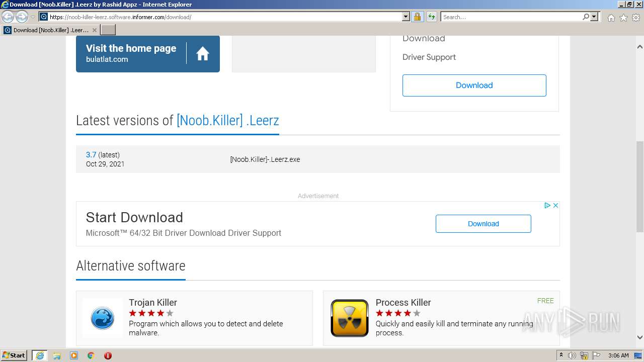This screenshot has width=644, height=362.
Task: Refresh the page using the refresh icon
Action: coord(431,17)
